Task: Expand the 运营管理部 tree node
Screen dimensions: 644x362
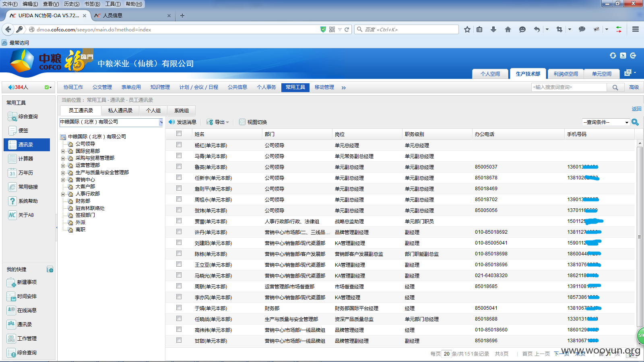Action: coord(63,165)
